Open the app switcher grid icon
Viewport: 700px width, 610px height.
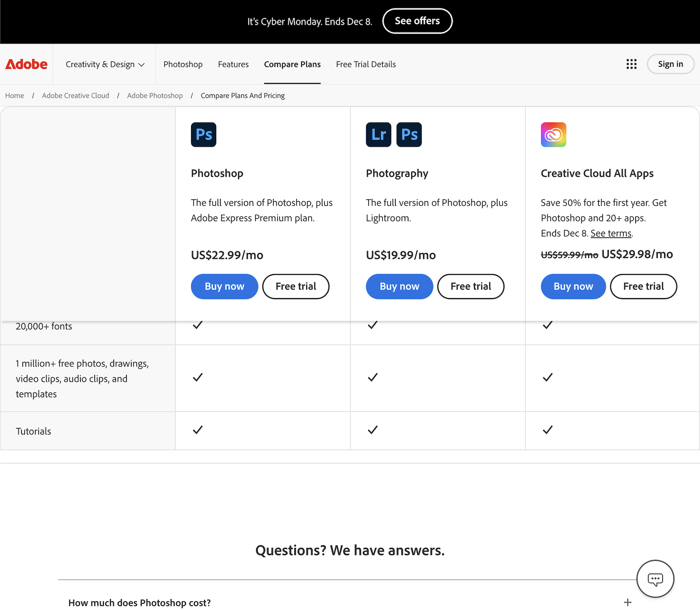pos(631,64)
